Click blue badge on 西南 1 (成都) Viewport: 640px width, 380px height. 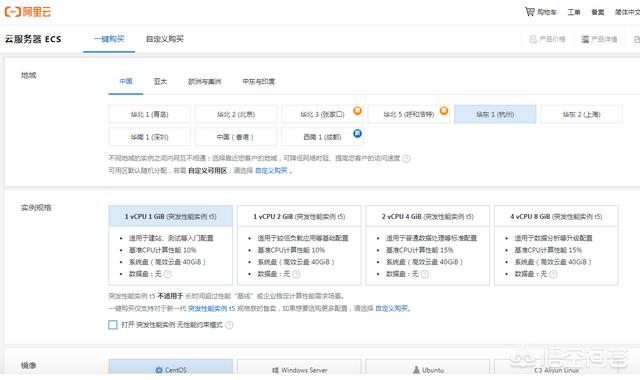click(x=358, y=133)
